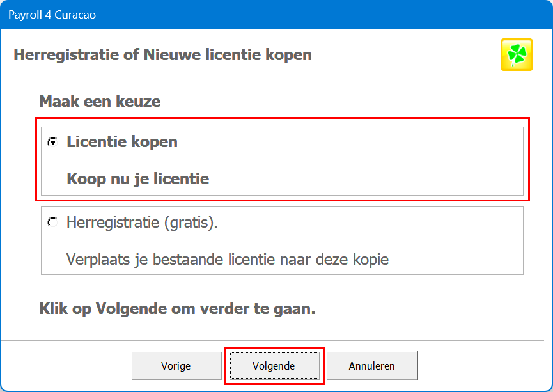Click the "Maak een keuze" label

(x=100, y=101)
